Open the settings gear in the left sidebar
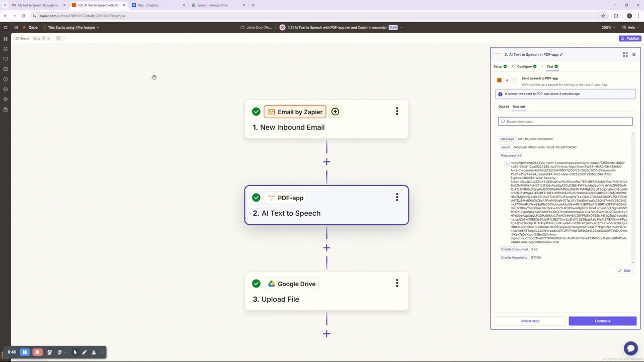This screenshot has width=644, height=362. tap(6, 99)
